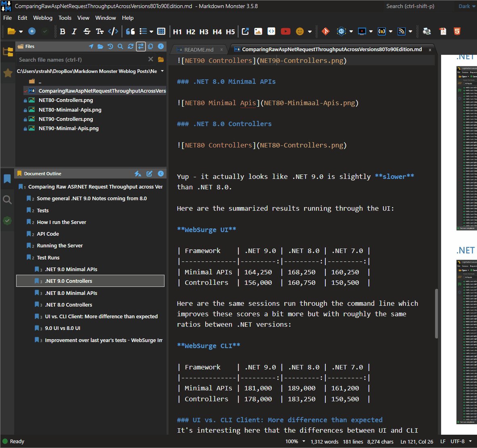Collapse the Files panel with the arrow button

[x=161, y=46]
